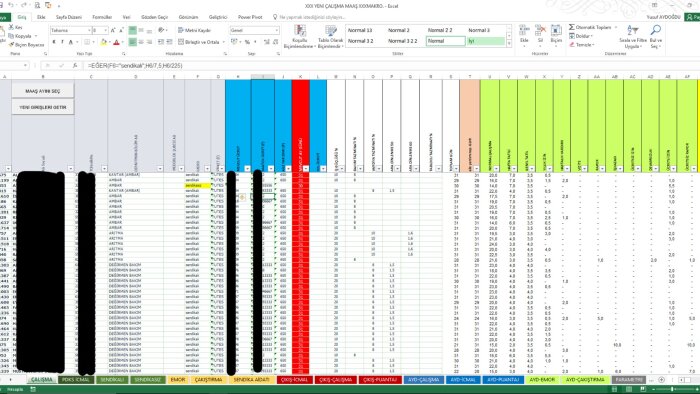
Task: Open the Name Box dropdown arrow
Action: tap(25, 66)
